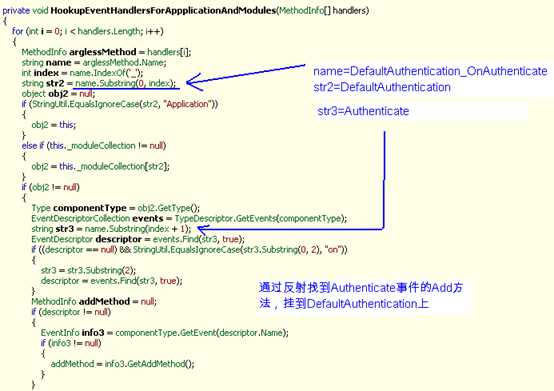Select the 'if (info3 != null)' line
This screenshot has width=554, height=391.
point(71,343)
